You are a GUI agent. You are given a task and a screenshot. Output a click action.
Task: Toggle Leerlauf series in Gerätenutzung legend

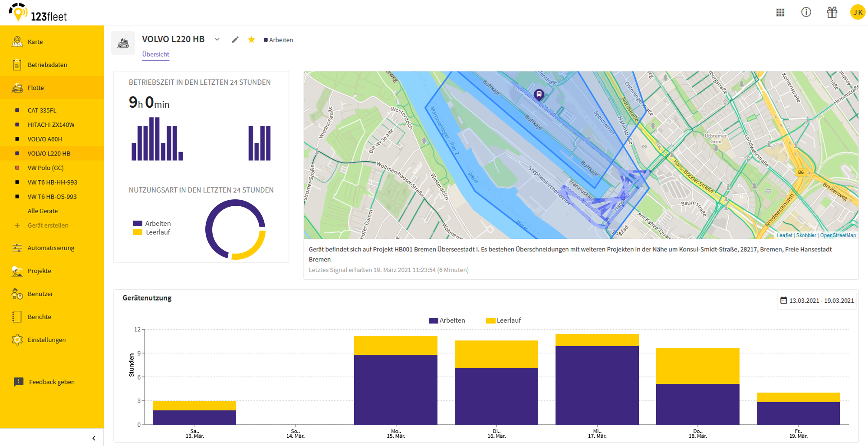point(503,320)
